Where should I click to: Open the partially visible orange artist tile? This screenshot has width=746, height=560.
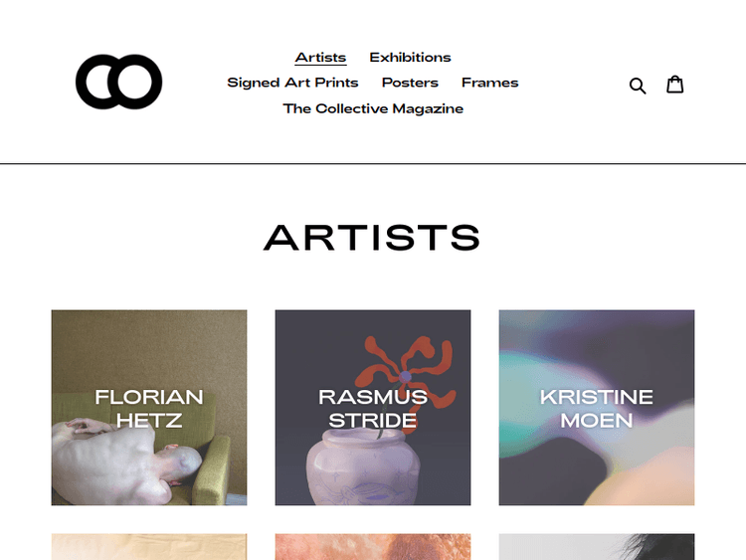pos(373,547)
